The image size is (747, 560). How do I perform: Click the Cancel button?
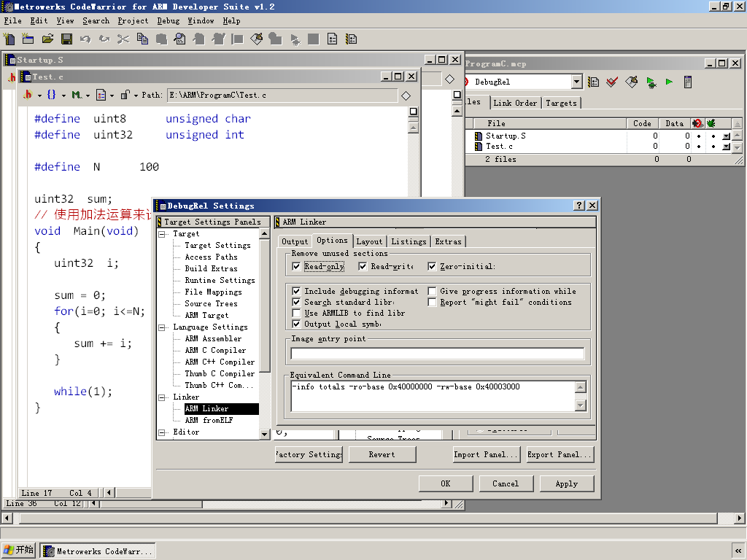point(506,484)
